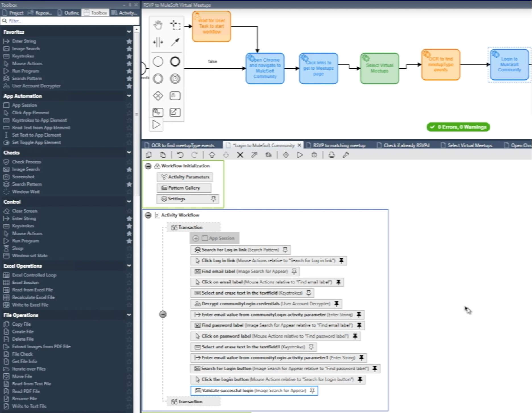Click the wrench icon in workflow toolbar
The height and width of the screenshot is (413, 532).
point(346,155)
